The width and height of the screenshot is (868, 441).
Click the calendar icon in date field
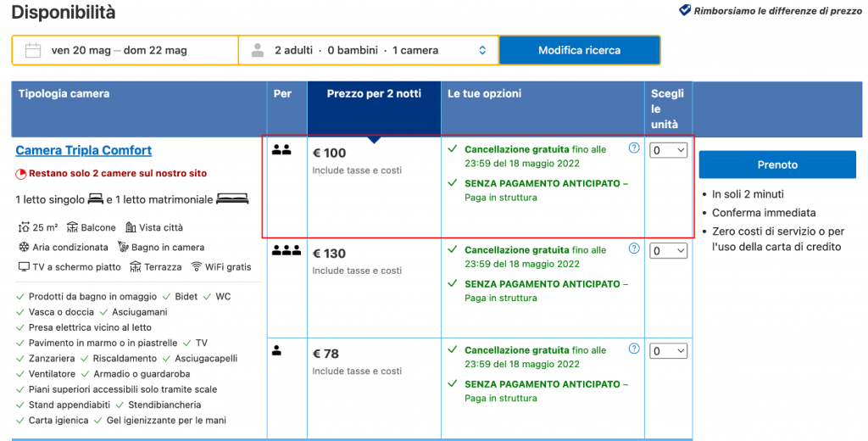click(x=33, y=50)
